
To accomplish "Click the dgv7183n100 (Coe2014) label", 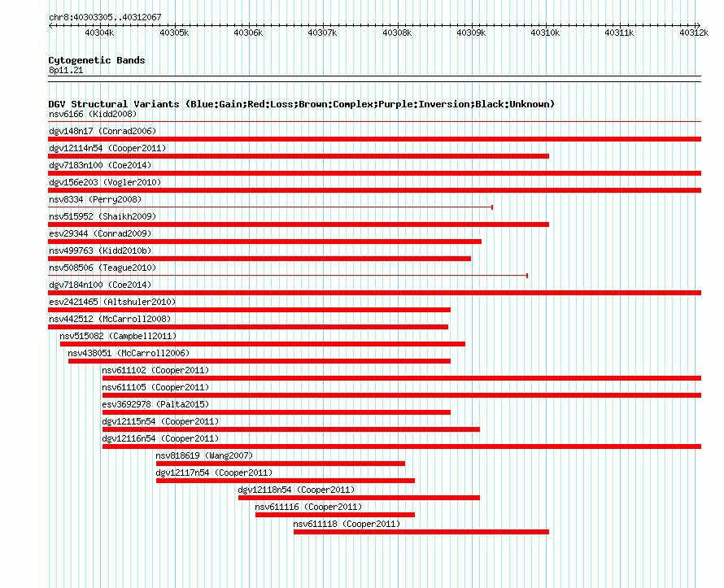I will (100, 165).
